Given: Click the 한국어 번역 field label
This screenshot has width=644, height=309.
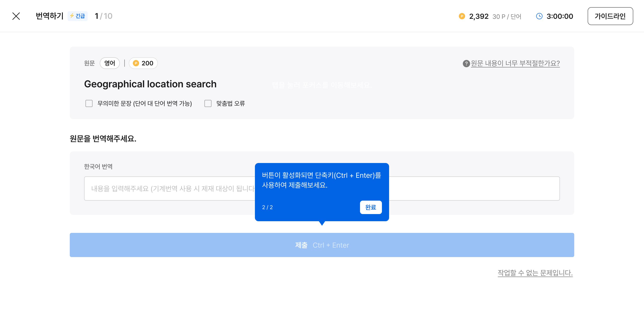Looking at the screenshot, I should point(98,167).
